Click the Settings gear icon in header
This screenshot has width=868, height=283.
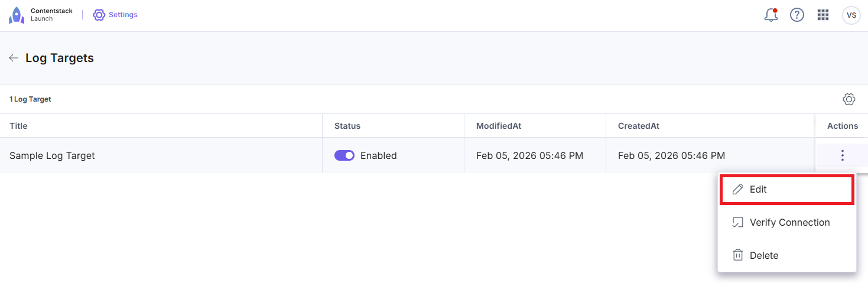[99, 15]
